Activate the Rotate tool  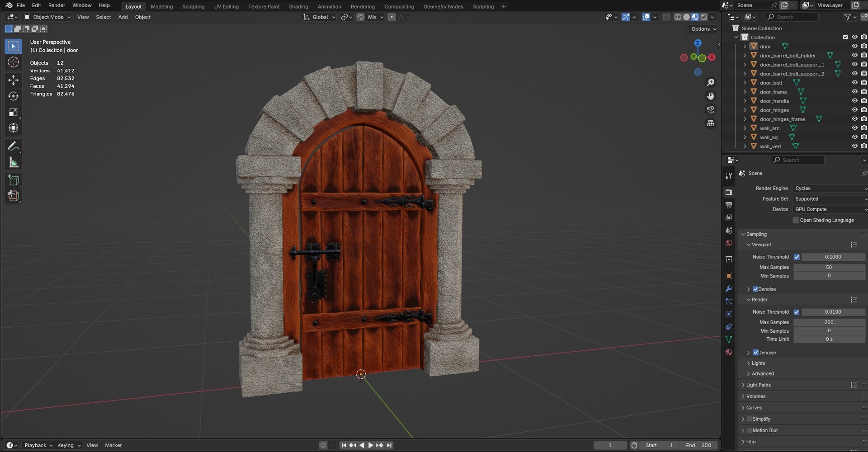[x=13, y=96]
